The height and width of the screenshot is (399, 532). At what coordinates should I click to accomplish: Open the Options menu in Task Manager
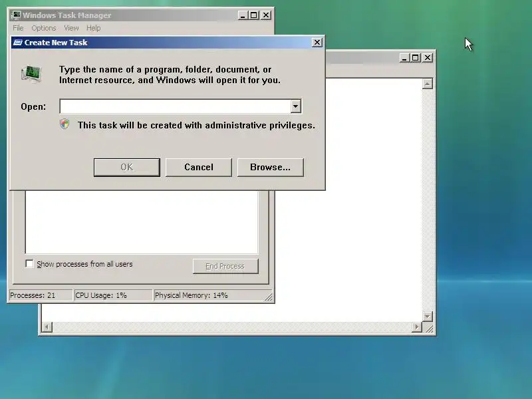(x=44, y=28)
